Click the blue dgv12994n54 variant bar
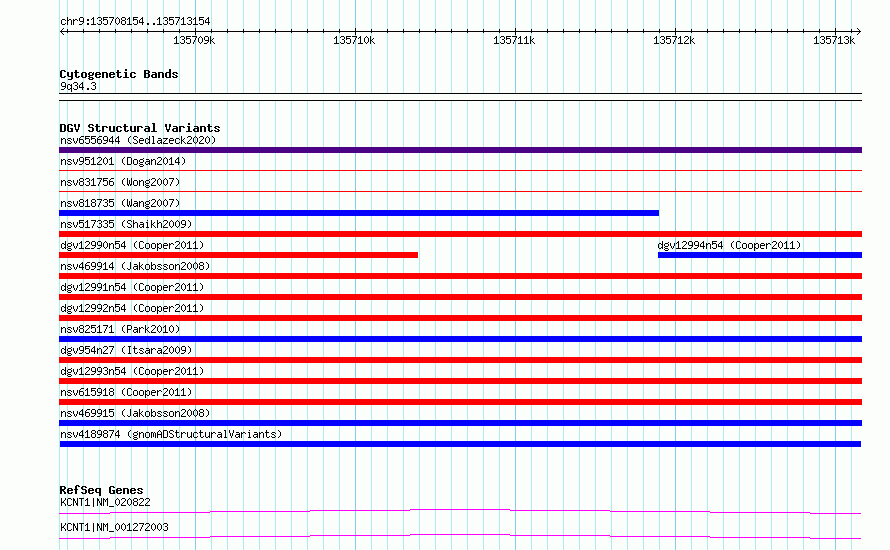Screen dimensions: 890x550 760,255
